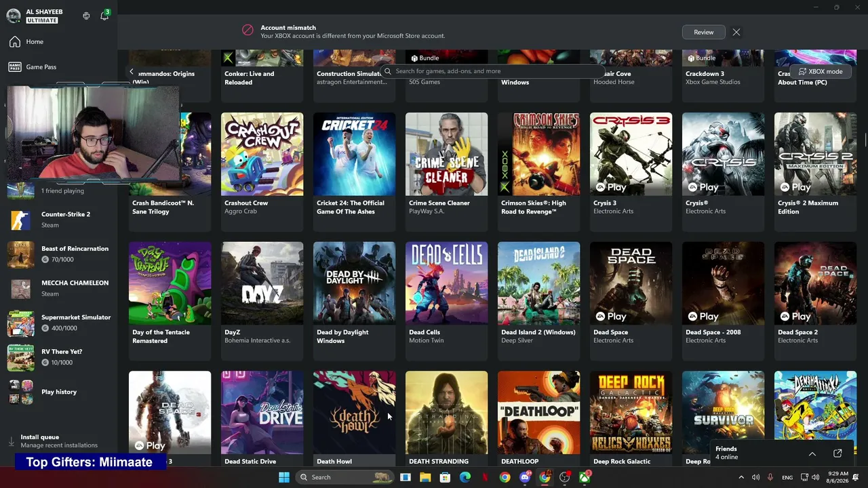Click the microphone icon in system tray
The image size is (868, 488).
(x=770, y=477)
